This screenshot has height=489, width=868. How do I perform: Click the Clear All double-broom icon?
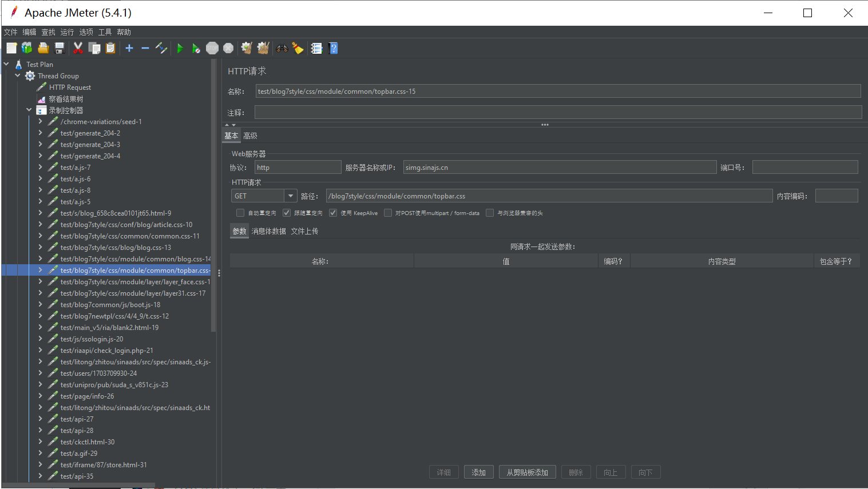point(263,48)
